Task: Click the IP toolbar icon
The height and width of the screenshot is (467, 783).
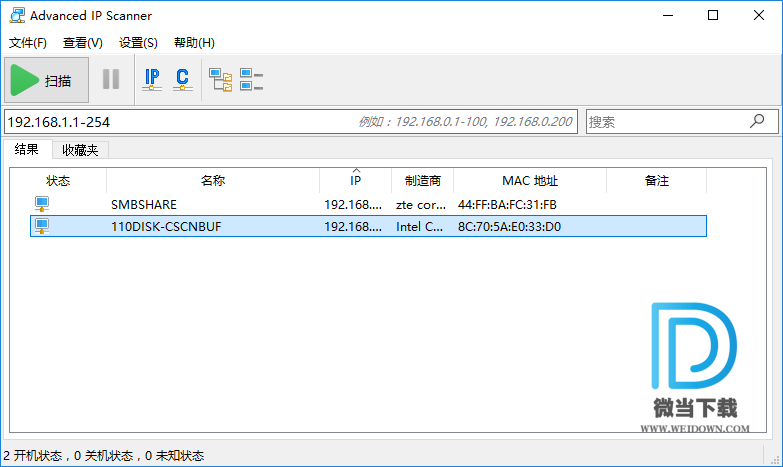Action: pos(152,79)
